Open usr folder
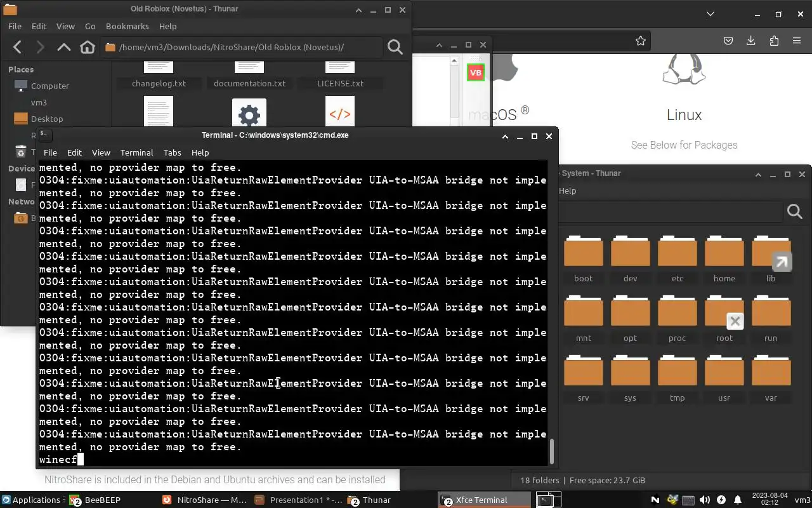Image resolution: width=812 pixels, height=508 pixels. click(x=724, y=378)
